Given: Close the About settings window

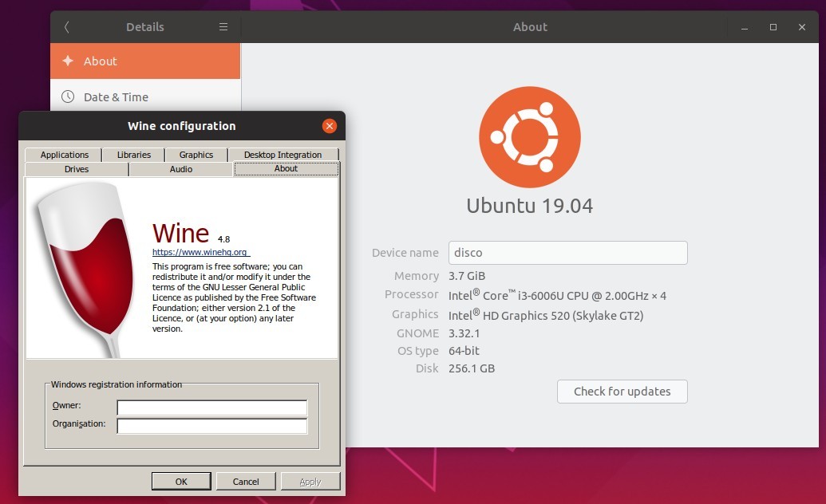Looking at the screenshot, I should tap(802, 27).
